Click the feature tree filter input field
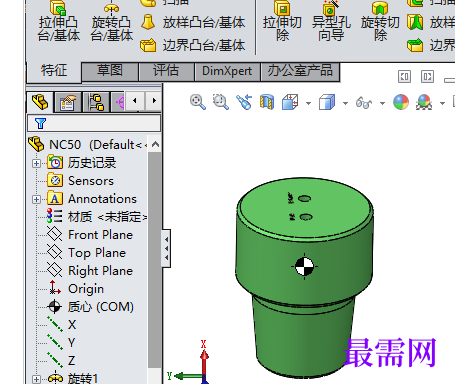Image resolution: width=455 pixels, height=384 pixels. [x=94, y=123]
